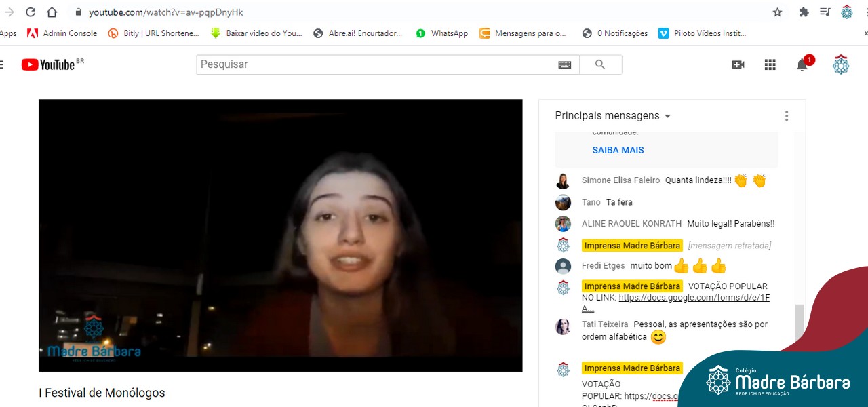
Task: Click the Pesquisar search field
Action: [x=376, y=64]
